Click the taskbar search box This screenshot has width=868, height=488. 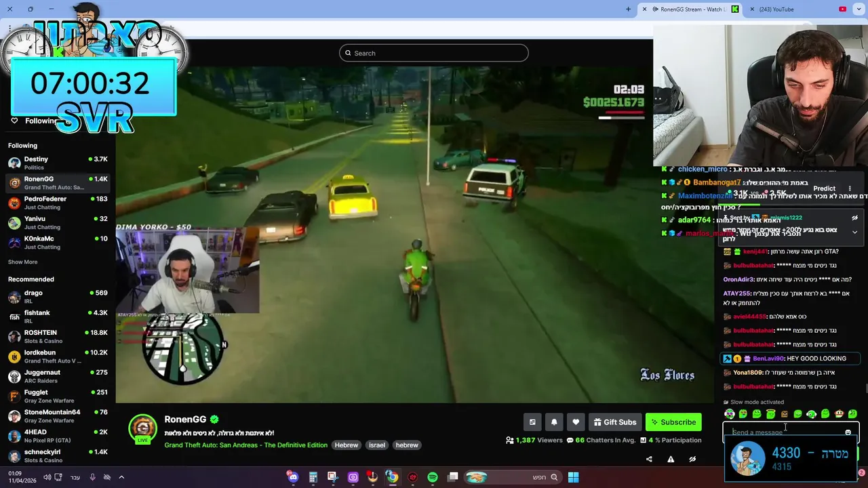tap(513, 477)
